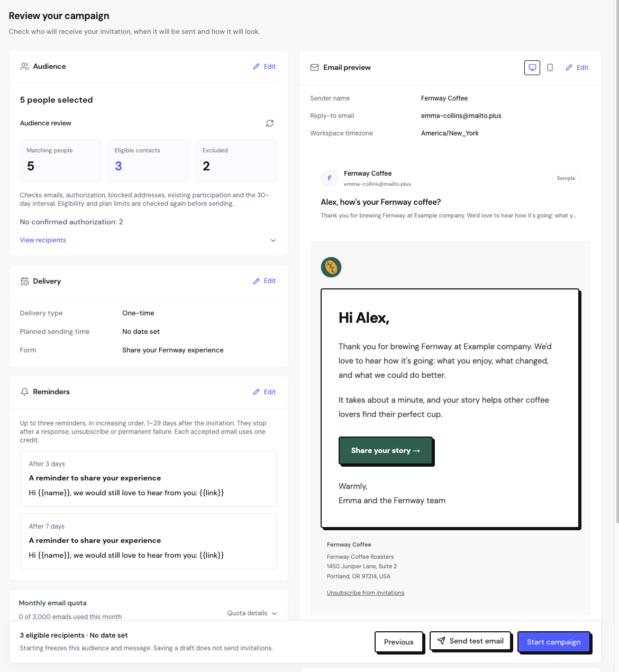
Task: Click the Fernway coffee bean logo
Action: (331, 267)
